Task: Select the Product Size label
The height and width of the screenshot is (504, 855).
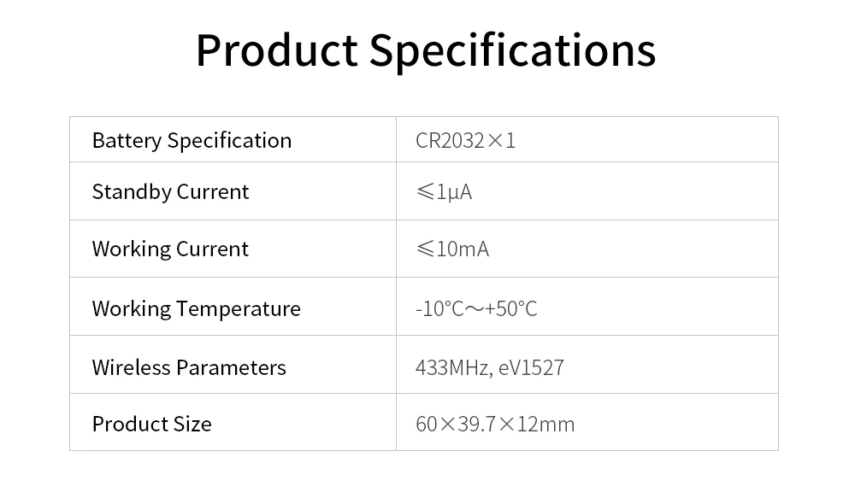Action: (151, 424)
